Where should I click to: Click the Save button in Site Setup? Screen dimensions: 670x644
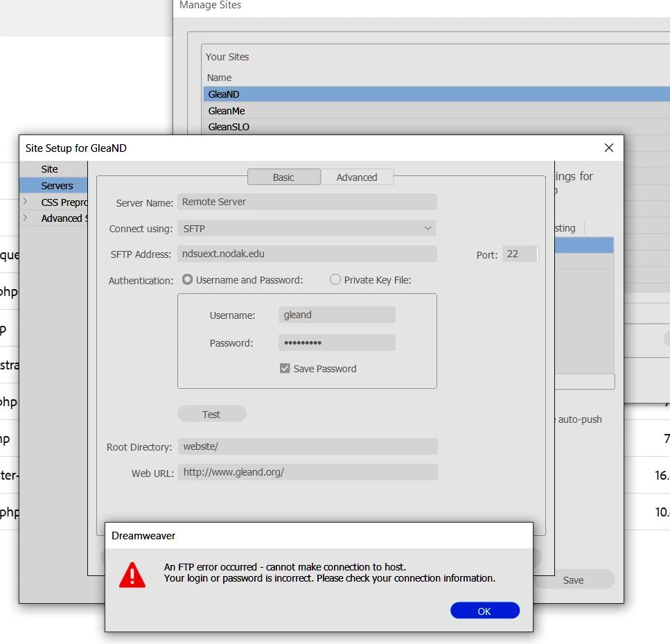coord(573,580)
